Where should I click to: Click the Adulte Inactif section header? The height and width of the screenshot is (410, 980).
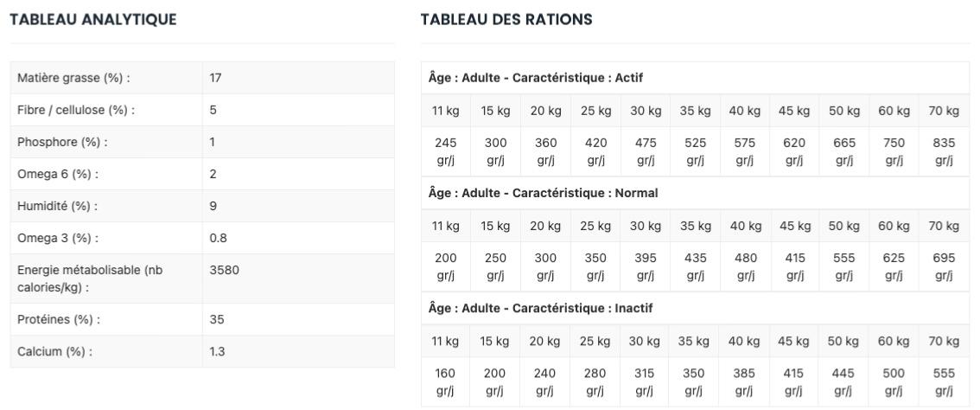pyautogui.click(x=539, y=309)
